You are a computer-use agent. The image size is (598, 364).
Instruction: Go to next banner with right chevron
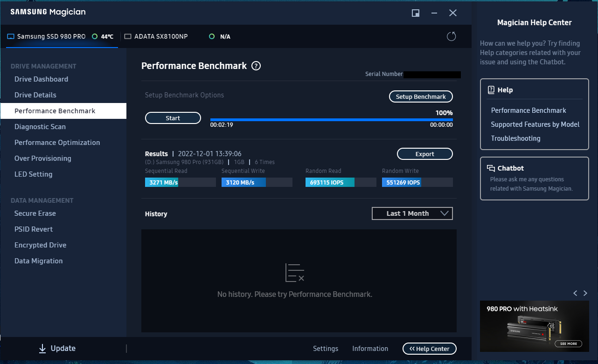pyautogui.click(x=585, y=293)
